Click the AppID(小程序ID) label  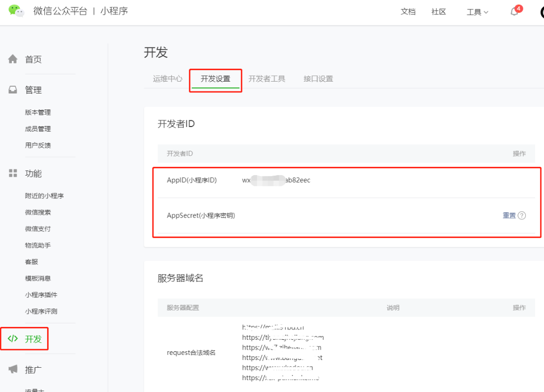click(x=192, y=180)
